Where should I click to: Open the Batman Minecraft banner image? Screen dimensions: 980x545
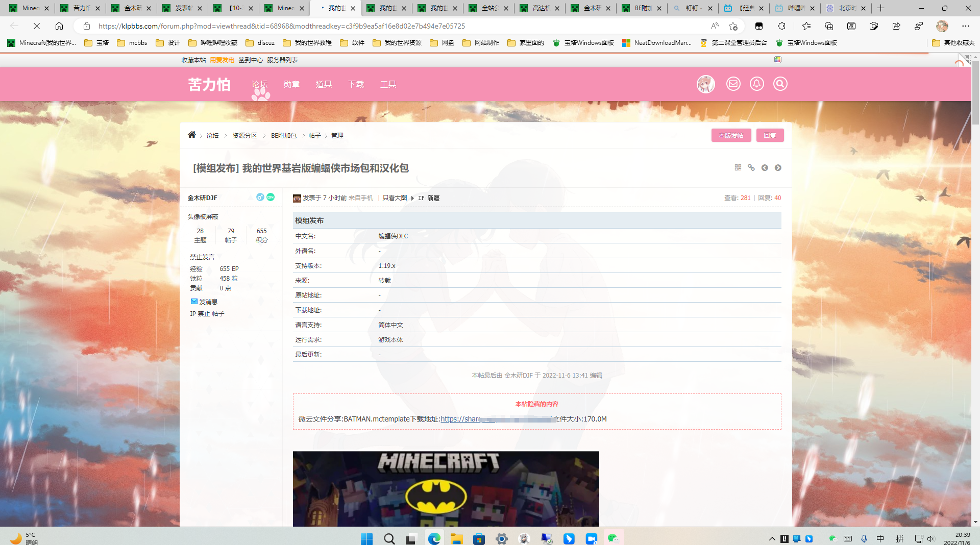click(446, 489)
